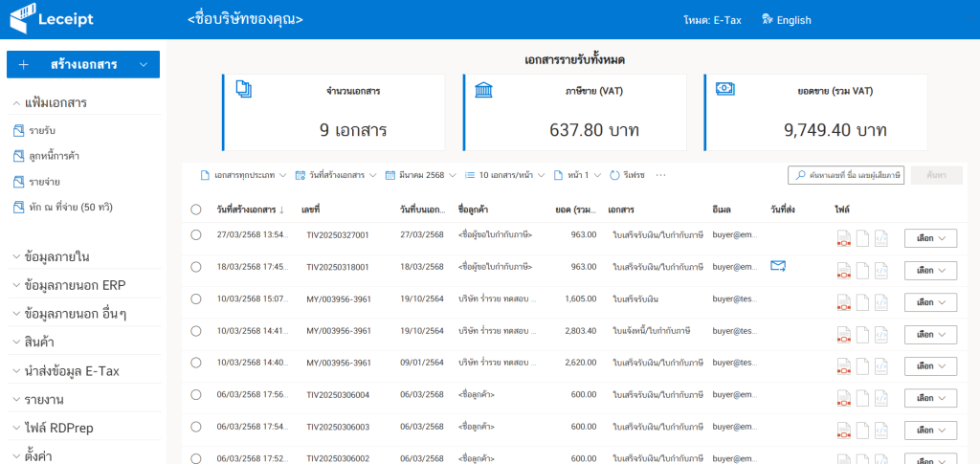Open the 10 เอกสาร/หน้า page size dropdown

tap(505, 175)
